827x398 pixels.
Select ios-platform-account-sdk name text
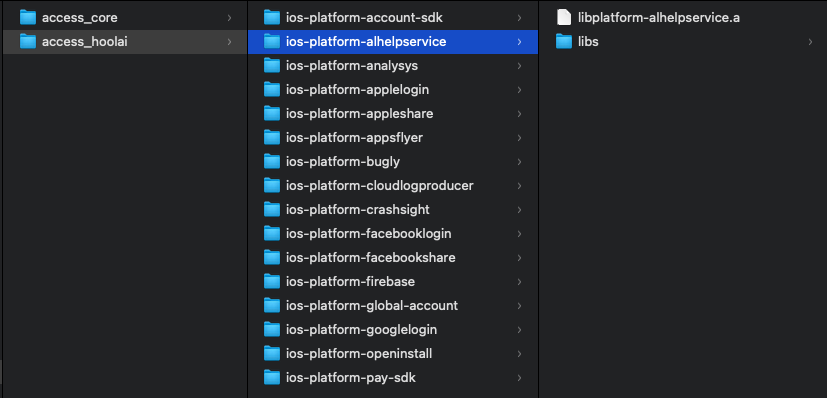coord(364,18)
